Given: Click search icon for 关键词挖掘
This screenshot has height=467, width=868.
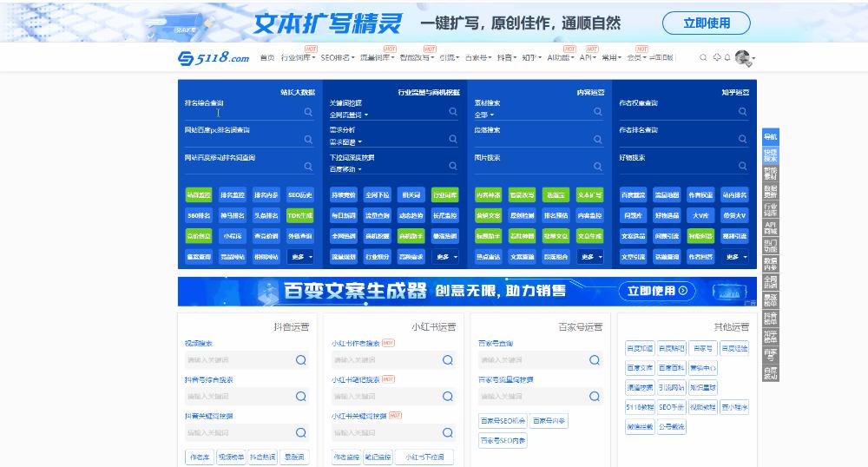Looking at the screenshot, I should (453, 112).
